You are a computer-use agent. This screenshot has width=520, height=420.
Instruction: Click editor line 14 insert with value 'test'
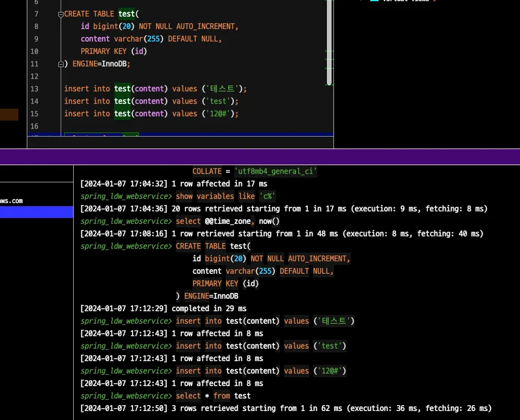151,101
